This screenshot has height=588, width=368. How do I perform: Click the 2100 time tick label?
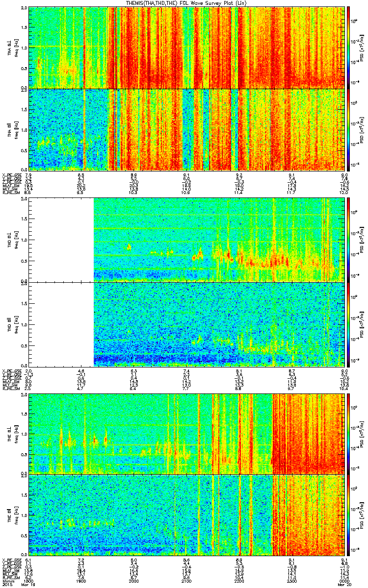(x=186, y=581)
